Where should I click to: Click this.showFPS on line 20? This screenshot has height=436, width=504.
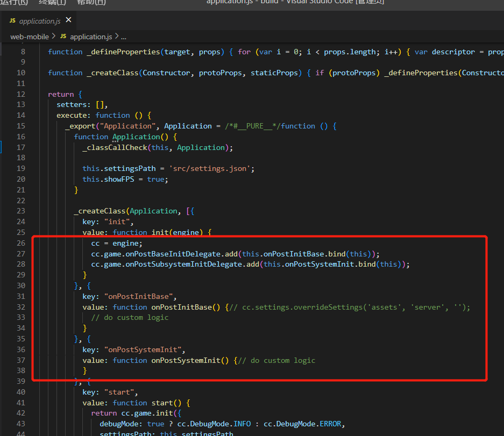point(108,179)
